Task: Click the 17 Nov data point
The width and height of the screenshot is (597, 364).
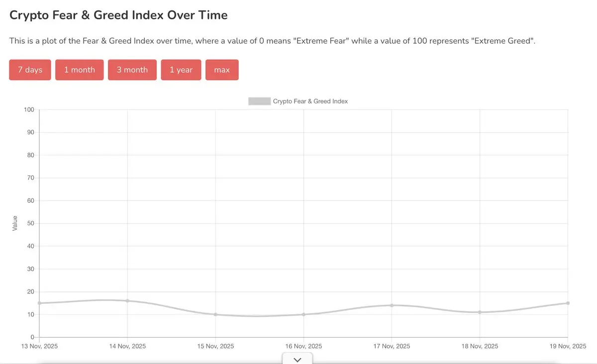Action: pos(392,305)
